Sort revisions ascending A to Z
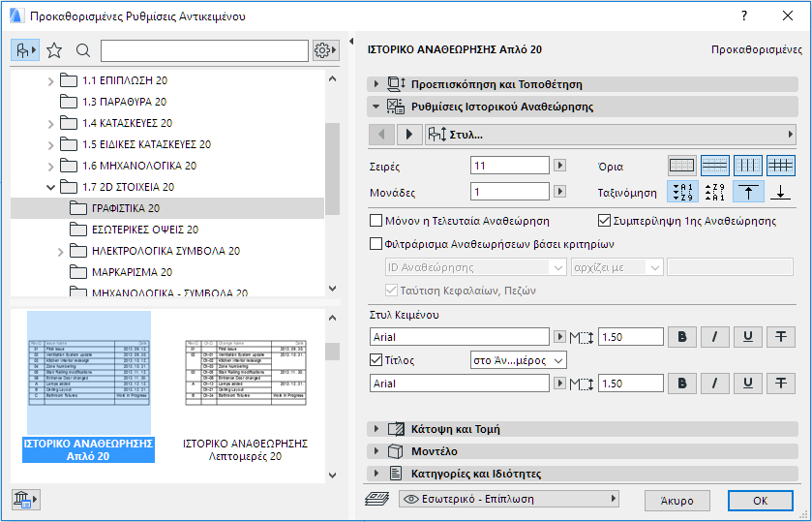Image resolution: width=812 pixels, height=522 pixels. click(682, 192)
